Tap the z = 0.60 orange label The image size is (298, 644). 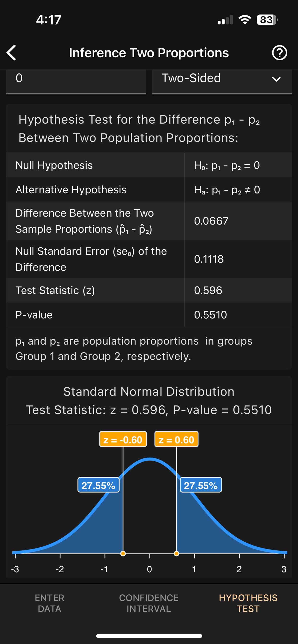click(x=176, y=439)
